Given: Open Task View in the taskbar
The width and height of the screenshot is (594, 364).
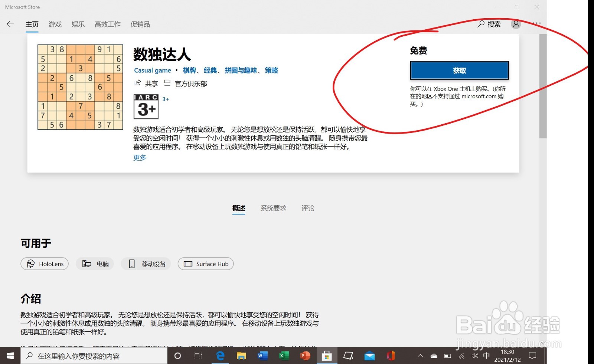Looking at the screenshot, I should (x=198, y=356).
